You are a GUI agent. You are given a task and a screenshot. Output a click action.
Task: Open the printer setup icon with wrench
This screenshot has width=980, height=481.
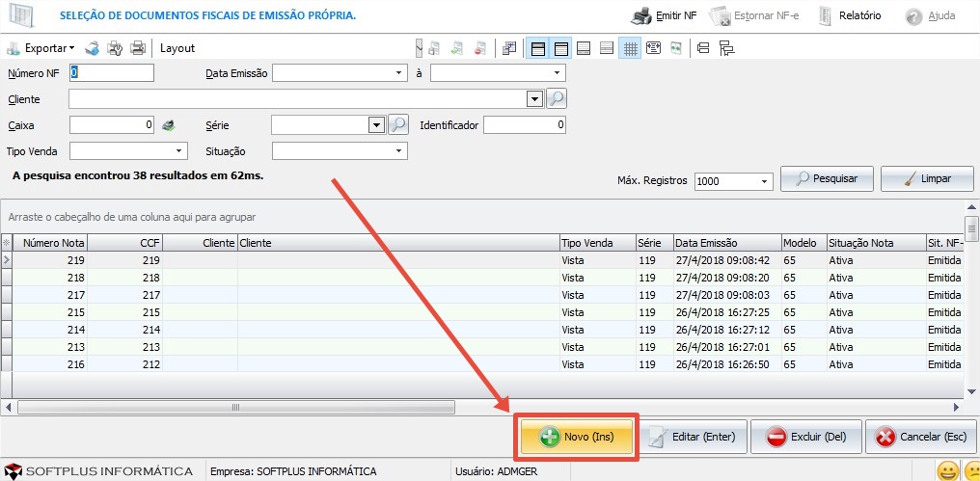tap(115, 48)
